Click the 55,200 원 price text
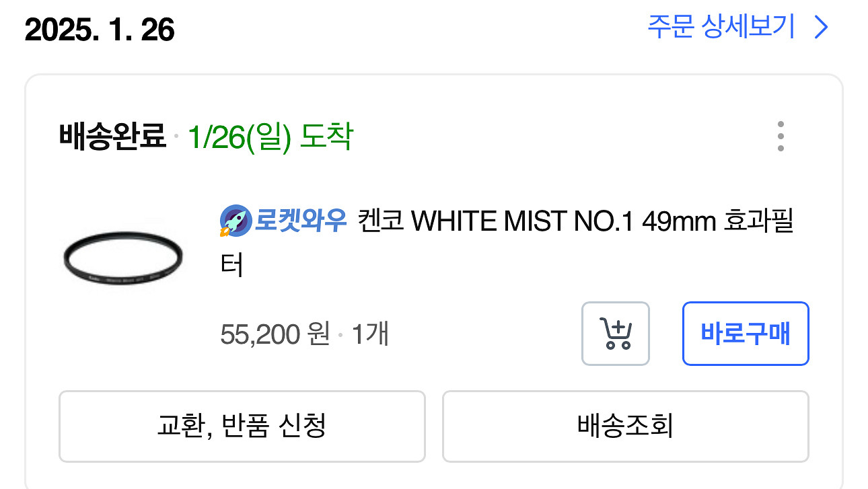Image resolution: width=868 pixels, height=489 pixels. [x=275, y=334]
